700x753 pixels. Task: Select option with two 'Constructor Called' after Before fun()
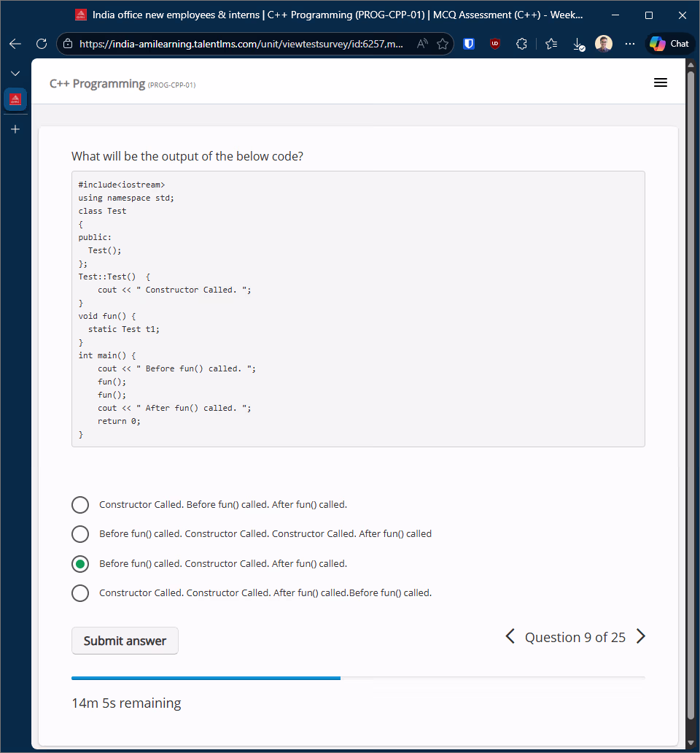coord(80,534)
